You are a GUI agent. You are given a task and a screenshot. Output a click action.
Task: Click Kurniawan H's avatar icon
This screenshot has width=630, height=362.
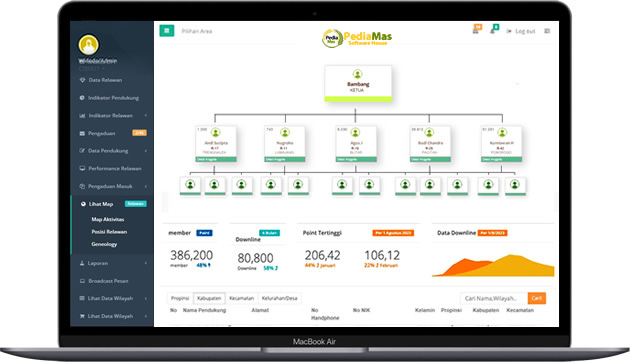click(x=502, y=132)
